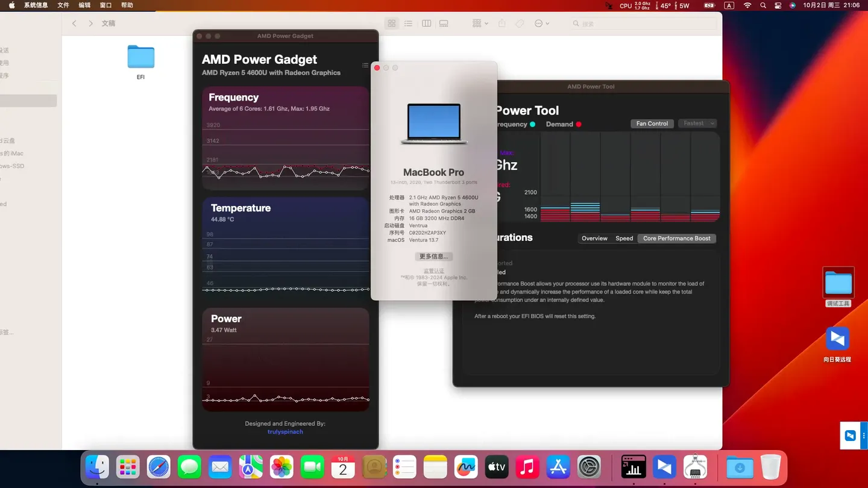Go forward in Finder window
This screenshot has height=488, width=868.
click(x=90, y=23)
